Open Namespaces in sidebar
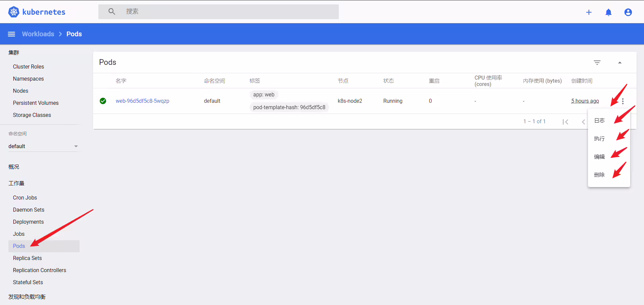 (29, 79)
